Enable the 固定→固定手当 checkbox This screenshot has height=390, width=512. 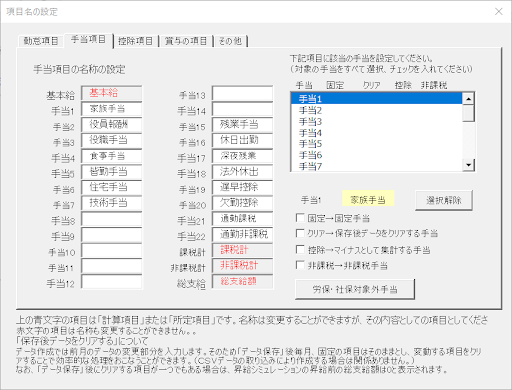300,218
